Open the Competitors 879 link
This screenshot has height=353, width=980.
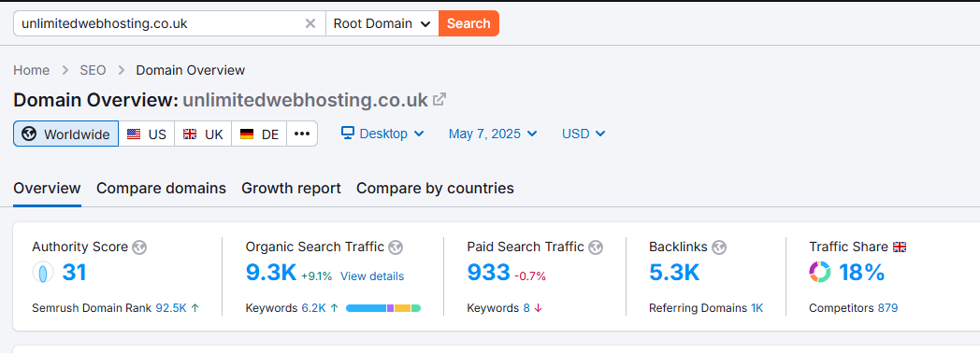point(887,308)
